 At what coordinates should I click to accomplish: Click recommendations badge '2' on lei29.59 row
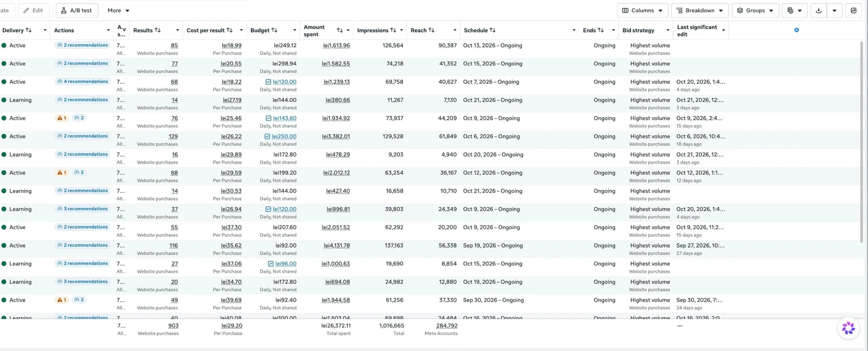(79, 173)
